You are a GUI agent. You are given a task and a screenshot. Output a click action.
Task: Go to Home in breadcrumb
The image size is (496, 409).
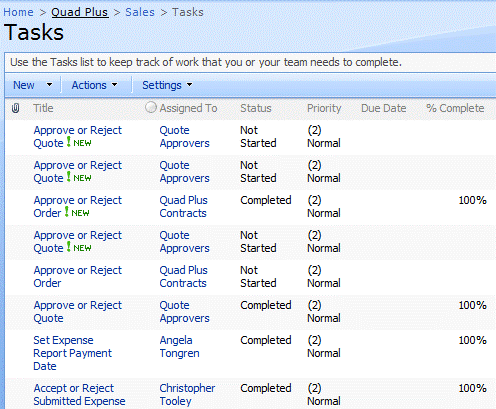pos(18,12)
